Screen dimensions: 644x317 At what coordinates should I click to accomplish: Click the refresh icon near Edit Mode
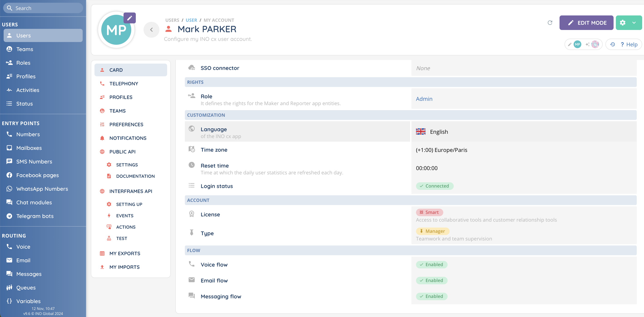550,23
